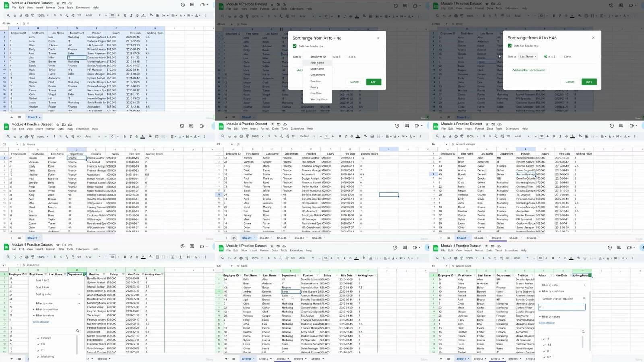Open search menus magnifier in the John Doe sheet
The image size is (644, 362).
tap(8, 15)
